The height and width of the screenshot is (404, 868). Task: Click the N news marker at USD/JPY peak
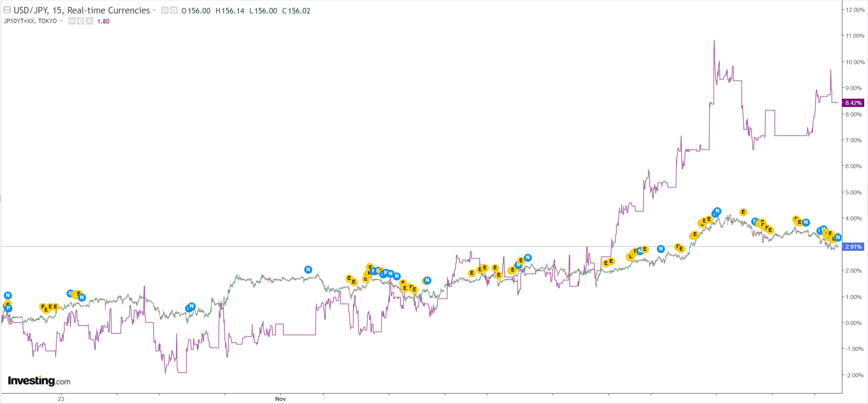[717, 211]
